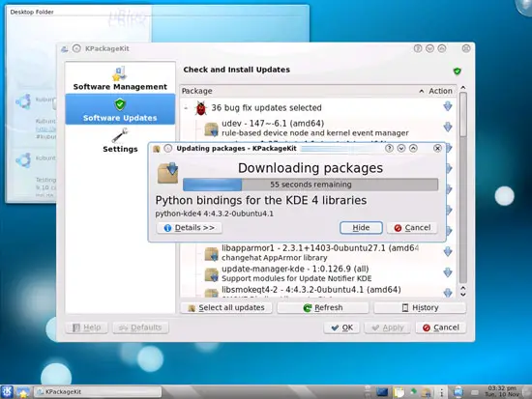Click the desktop activity icon next to Kickoff
The width and height of the screenshot is (532, 399).
(23, 392)
